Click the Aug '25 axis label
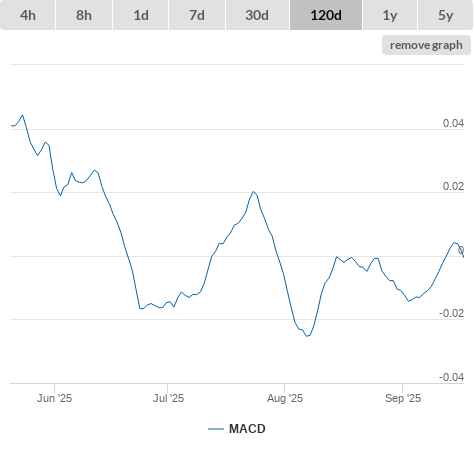Image resolution: width=474 pixels, height=455 pixels. coord(285,398)
